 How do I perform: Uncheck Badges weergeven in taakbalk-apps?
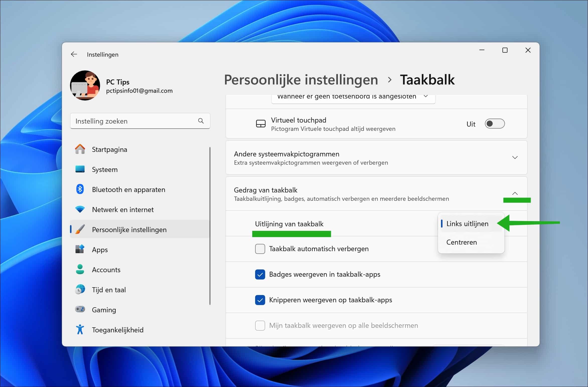click(x=260, y=274)
